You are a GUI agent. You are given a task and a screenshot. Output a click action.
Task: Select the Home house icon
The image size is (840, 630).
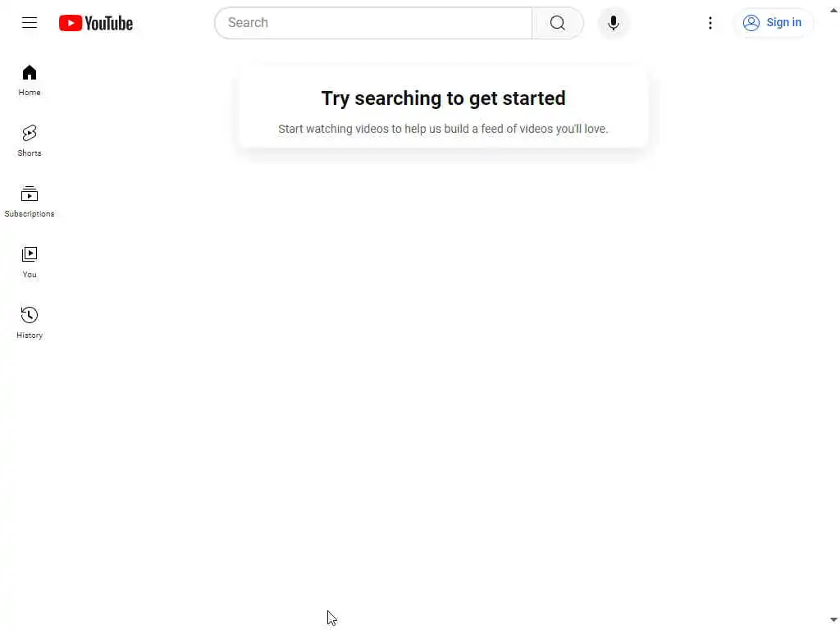coord(30,72)
